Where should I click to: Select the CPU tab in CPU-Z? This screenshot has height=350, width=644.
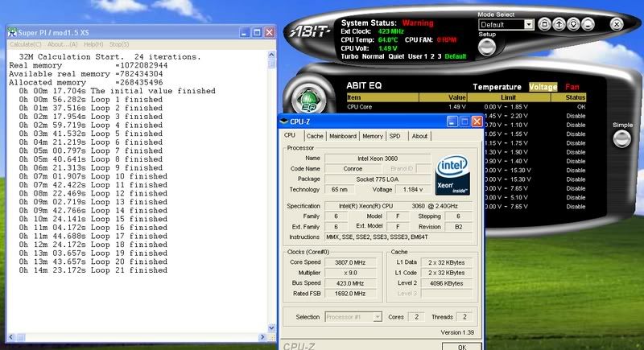coord(290,135)
